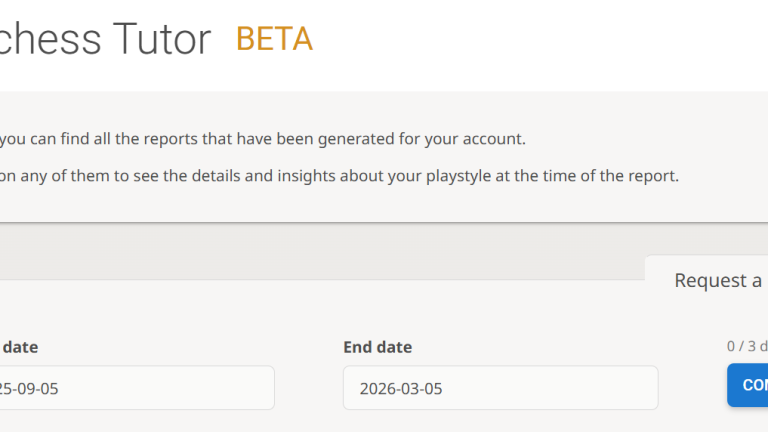
Task: Click the '2026' year in End date
Action: (376, 388)
